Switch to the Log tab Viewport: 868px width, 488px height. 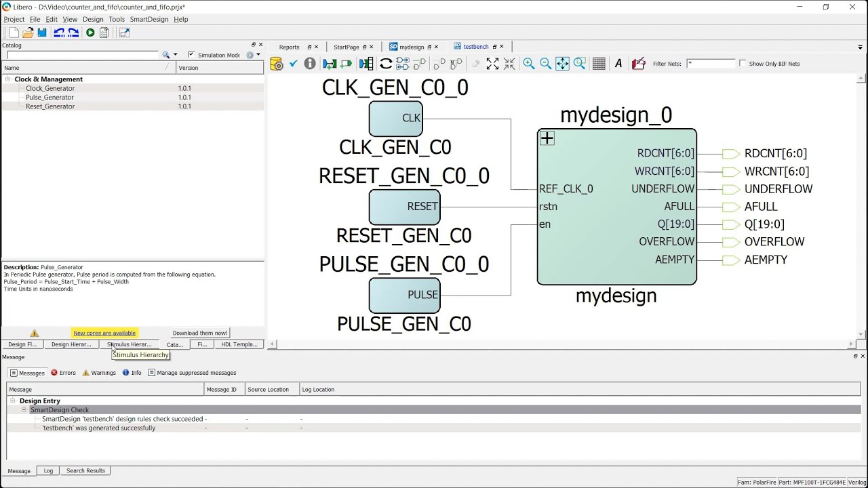point(48,470)
